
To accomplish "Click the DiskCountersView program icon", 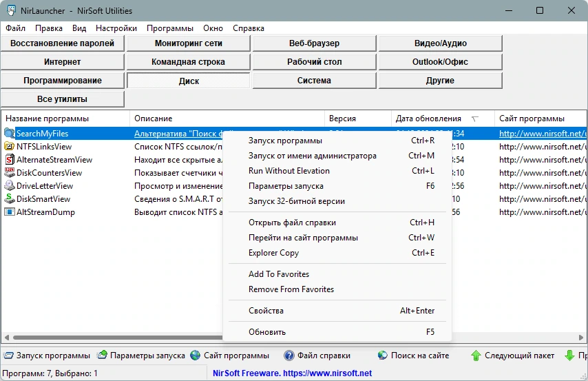I will (x=10, y=173).
